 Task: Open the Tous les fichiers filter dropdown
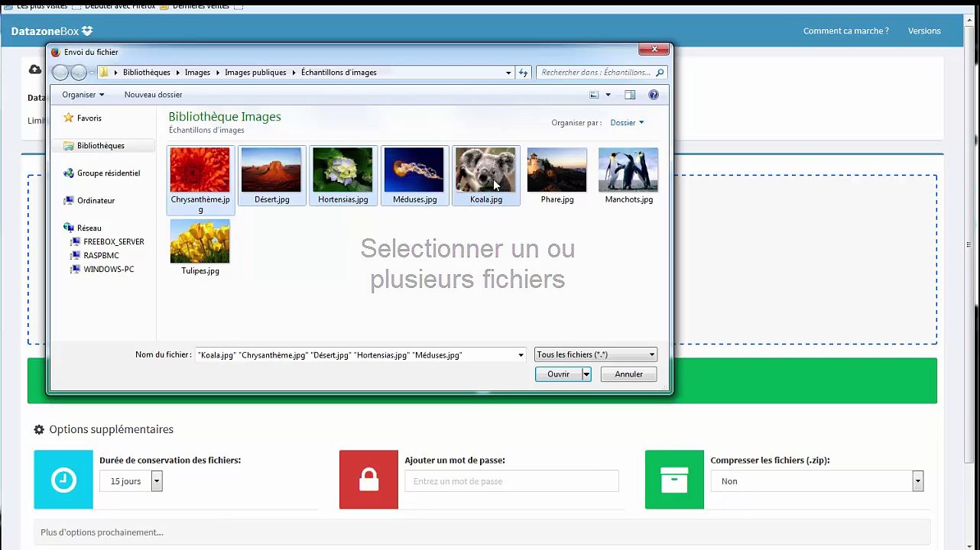click(x=595, y=355)
